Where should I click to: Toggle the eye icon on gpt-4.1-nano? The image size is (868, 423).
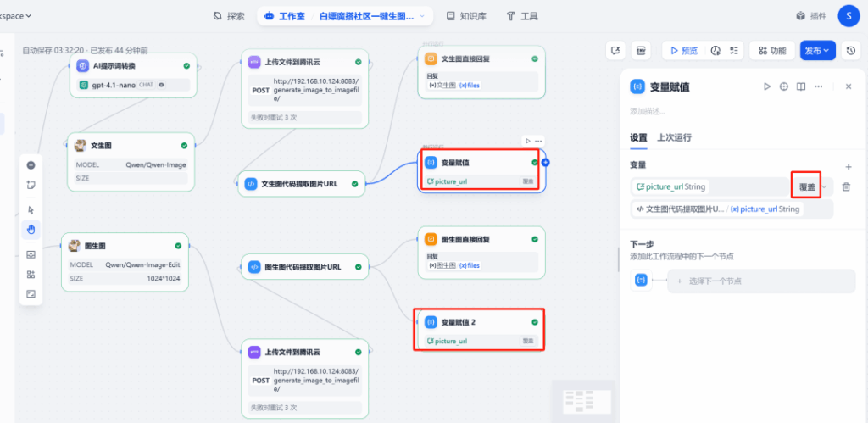pos(161,85)
